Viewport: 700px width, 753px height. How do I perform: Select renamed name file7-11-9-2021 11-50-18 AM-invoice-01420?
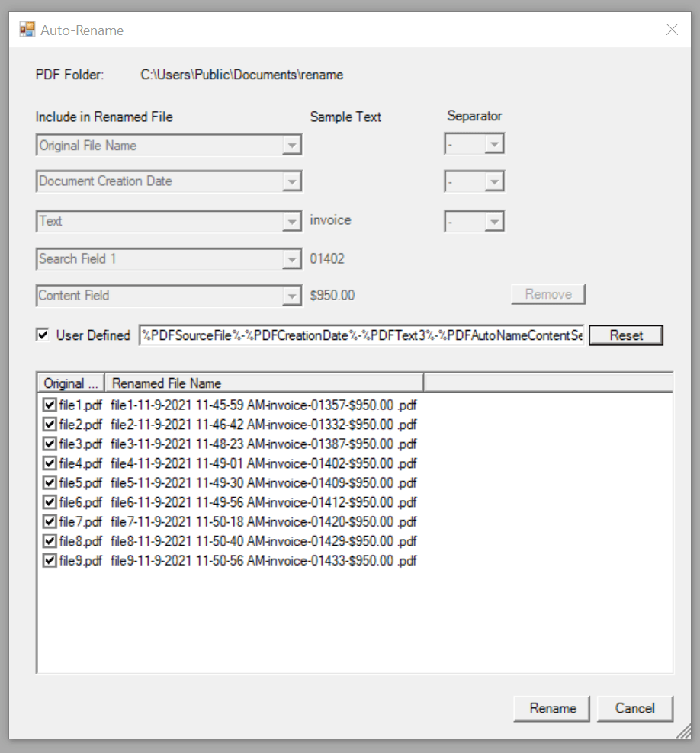coord(263,521)
